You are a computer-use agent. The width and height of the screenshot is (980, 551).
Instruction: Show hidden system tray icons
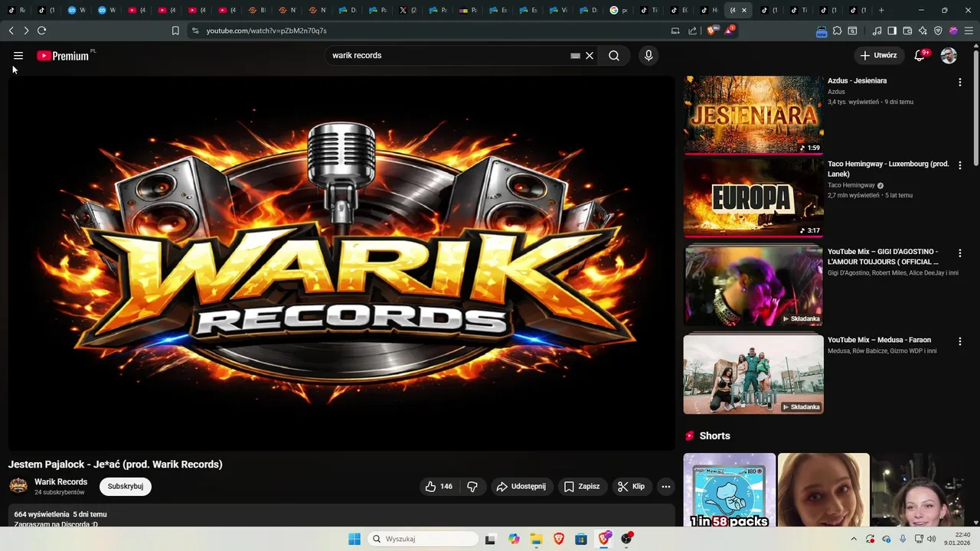click(854, 539)
